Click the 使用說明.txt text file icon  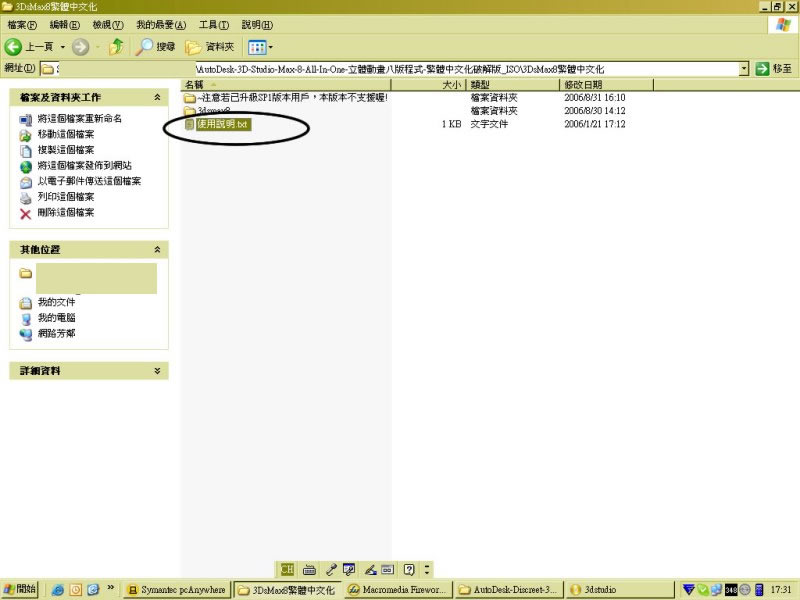189,124
